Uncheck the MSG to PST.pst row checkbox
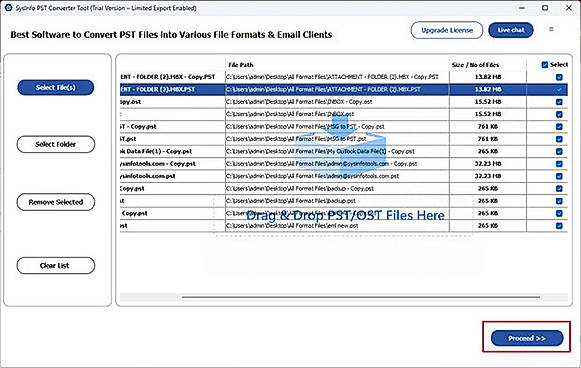Viewport: 581px width, 368px height. click(559, 139)
